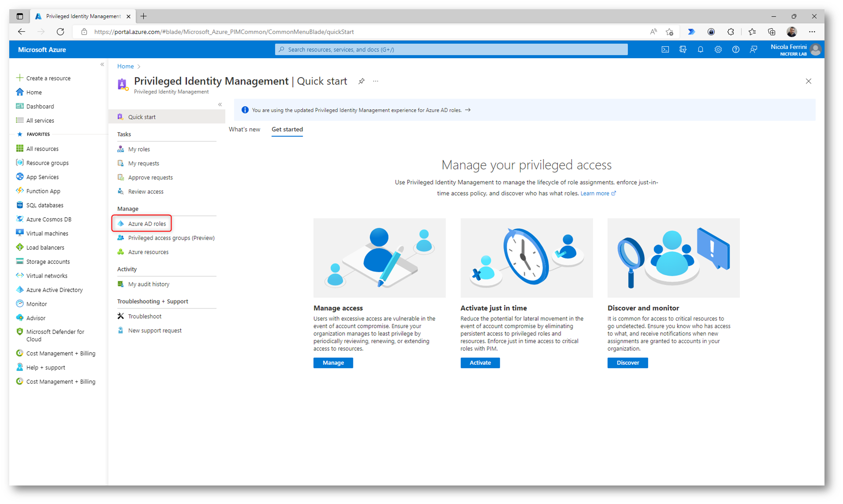Click the browser back arrow

click(x=21, y=32)
